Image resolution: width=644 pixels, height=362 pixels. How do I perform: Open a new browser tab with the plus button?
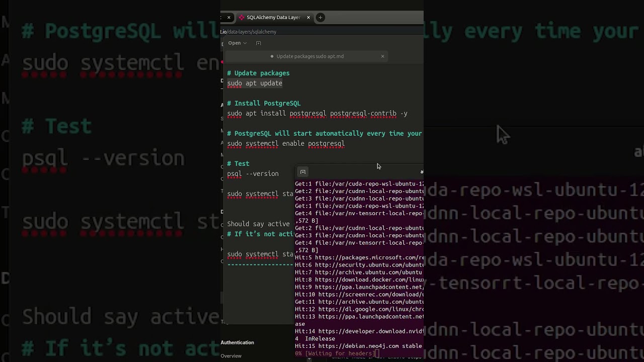point(320,17)
